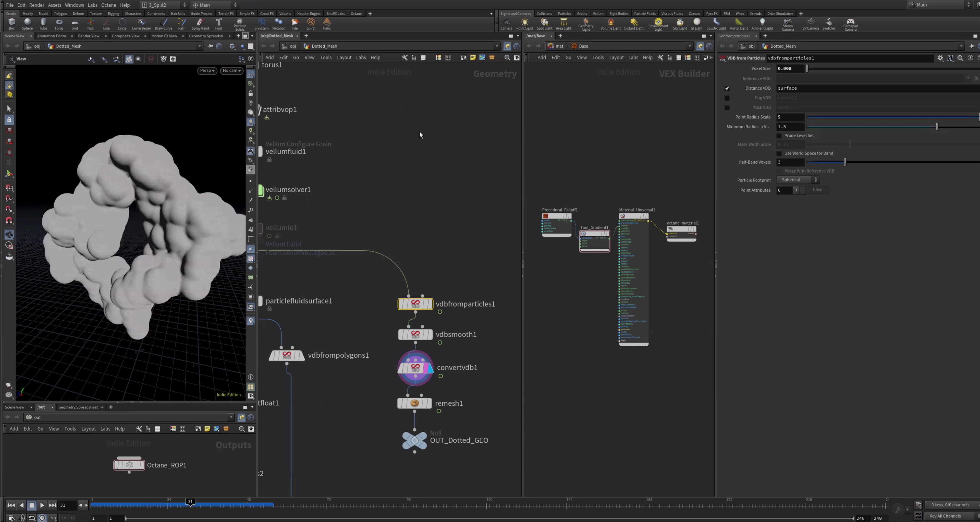Select the Octane_ROP1 node
This screenshot has width=980, height=522.
click(129, 465)
